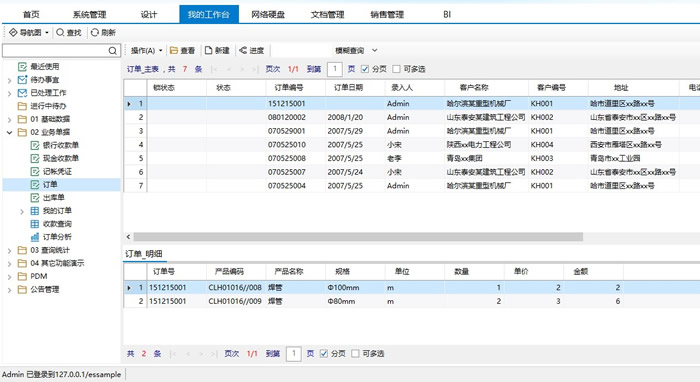This screenshot has width=700, height=382.
Task: Open 银行收款单 form in tree
Action: pos(60,145)
